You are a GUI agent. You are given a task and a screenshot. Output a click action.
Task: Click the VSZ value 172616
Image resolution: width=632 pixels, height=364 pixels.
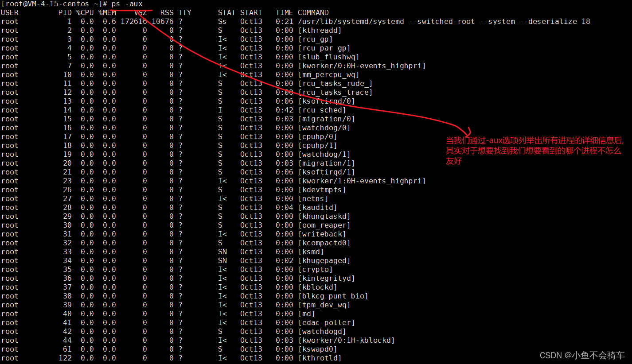[x=134, y=22]
